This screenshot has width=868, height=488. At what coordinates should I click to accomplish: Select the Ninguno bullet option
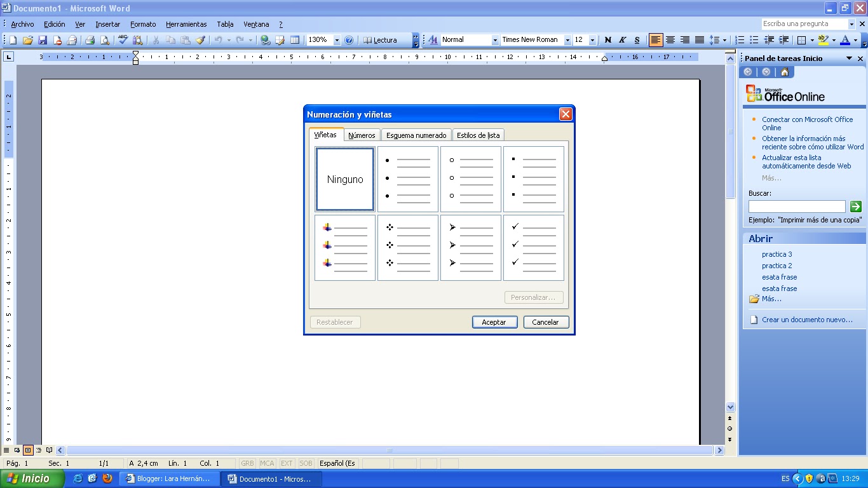tap(345, 179)
